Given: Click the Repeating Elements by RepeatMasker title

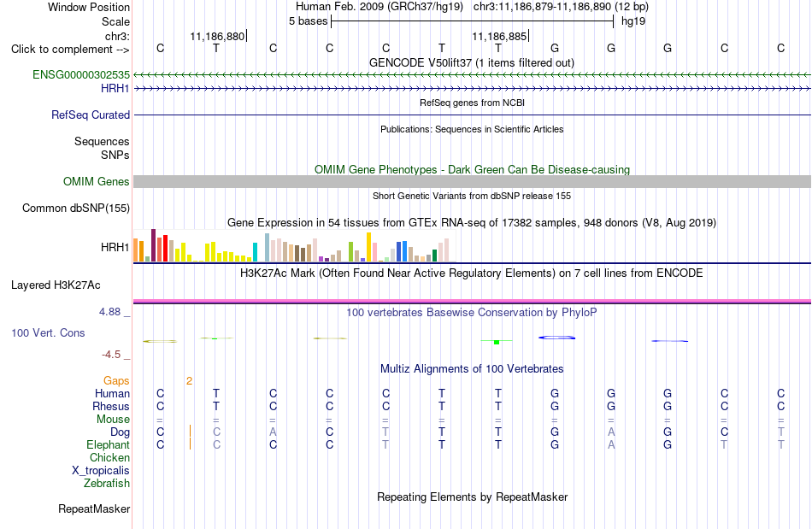Looking at the screenshot, I should click(x=472, y=497).
